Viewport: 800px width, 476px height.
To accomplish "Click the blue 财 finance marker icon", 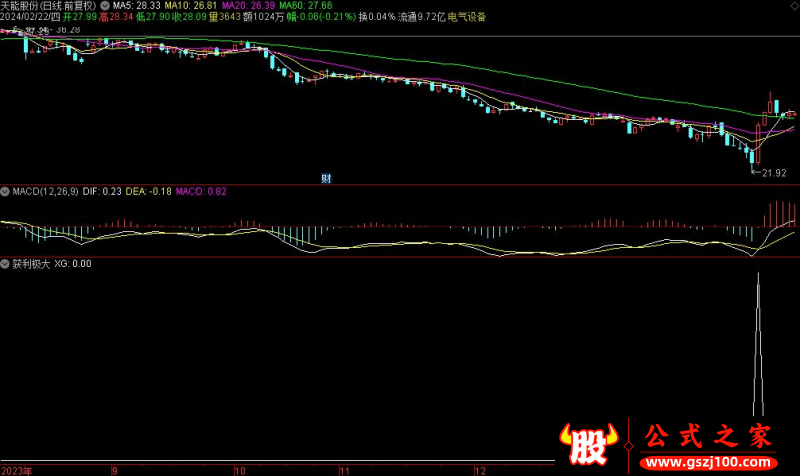I will [x=326, y=179].
